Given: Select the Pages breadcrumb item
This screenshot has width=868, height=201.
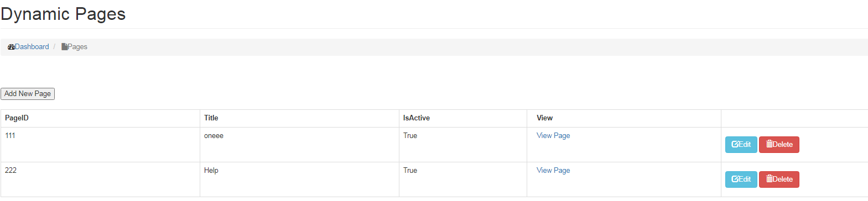Looking at the screenshot, I should click(77, 47).
